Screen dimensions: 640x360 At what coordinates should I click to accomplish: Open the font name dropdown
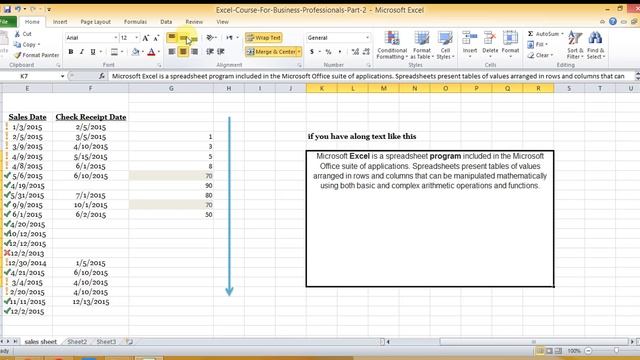click(116, 38)
